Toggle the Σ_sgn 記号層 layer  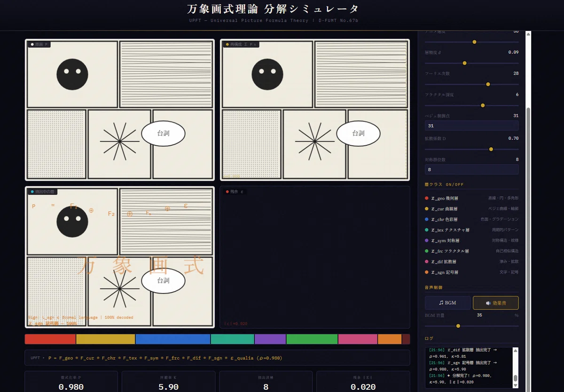pos(471,272)
